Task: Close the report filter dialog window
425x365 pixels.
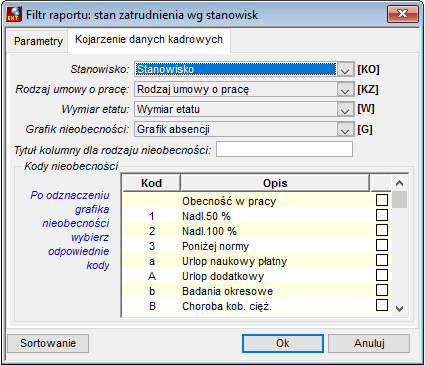Action: (403, 14)
